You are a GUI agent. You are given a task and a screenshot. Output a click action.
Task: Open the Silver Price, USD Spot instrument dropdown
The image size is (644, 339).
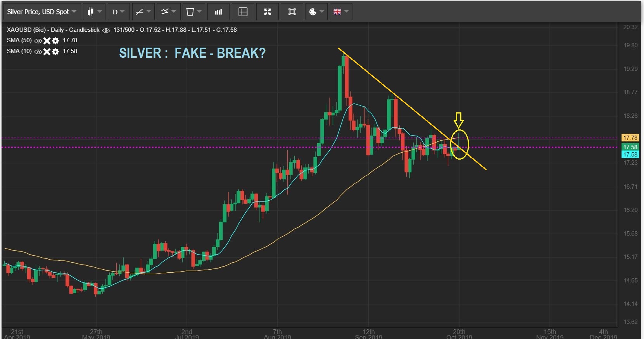tap(42, 12)
